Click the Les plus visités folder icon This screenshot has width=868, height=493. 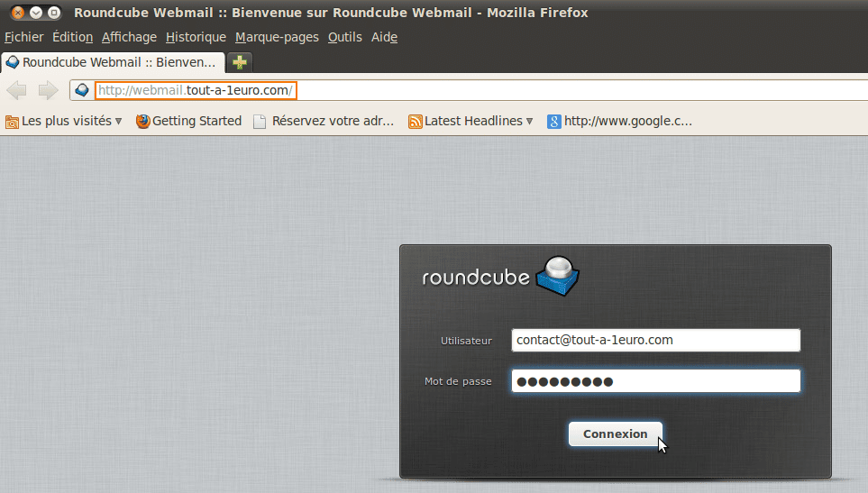(x=13, y=122)
